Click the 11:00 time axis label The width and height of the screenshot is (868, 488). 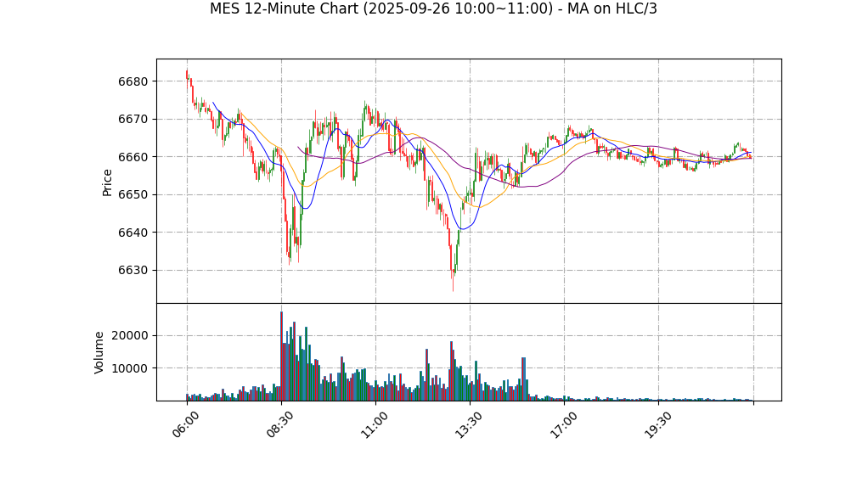(375, 425)
